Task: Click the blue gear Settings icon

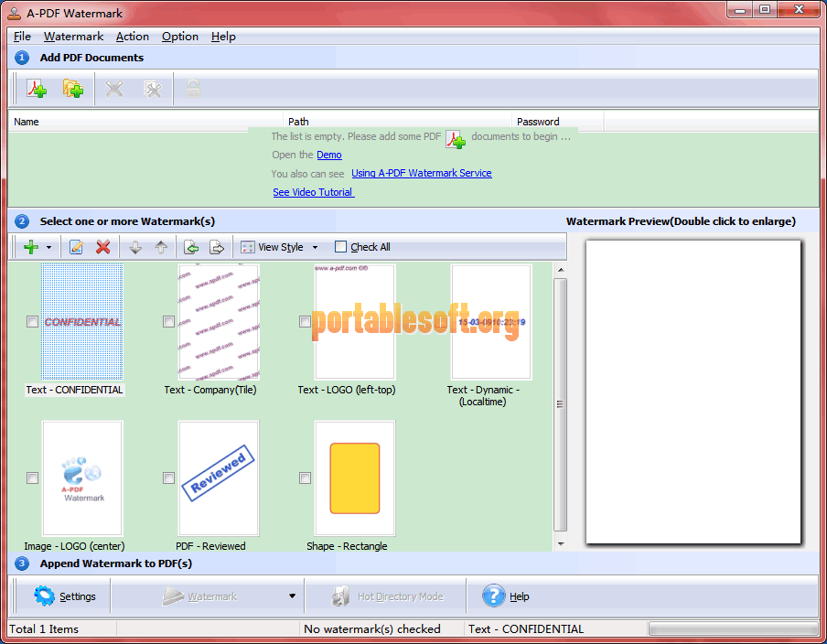Action: click(44, 596)
